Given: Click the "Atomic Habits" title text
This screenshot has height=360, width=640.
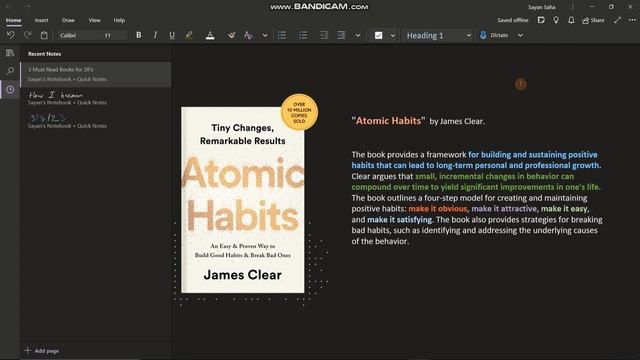Looking at the screenshot, I should [388, 121].
